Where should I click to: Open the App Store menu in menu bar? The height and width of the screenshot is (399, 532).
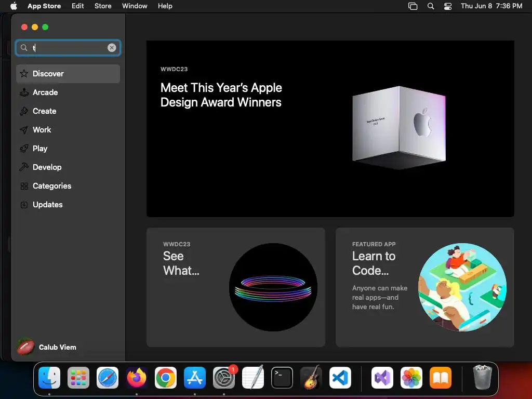coord(44,6)
